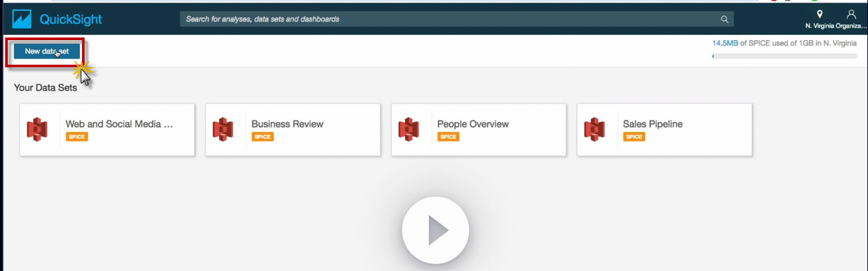This screenshot has width=868, height=271.
Task: Open the Web and Social Media data set
Action: click(107, 129)
